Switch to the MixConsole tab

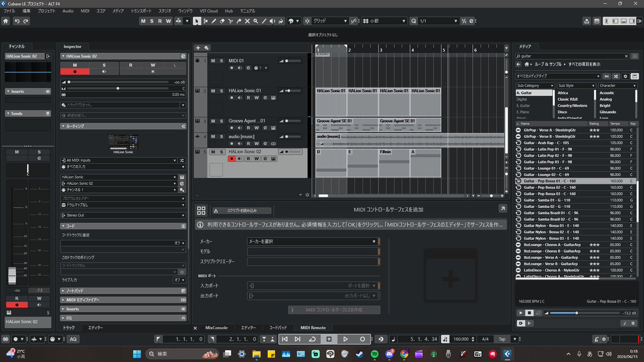(217, 328)
